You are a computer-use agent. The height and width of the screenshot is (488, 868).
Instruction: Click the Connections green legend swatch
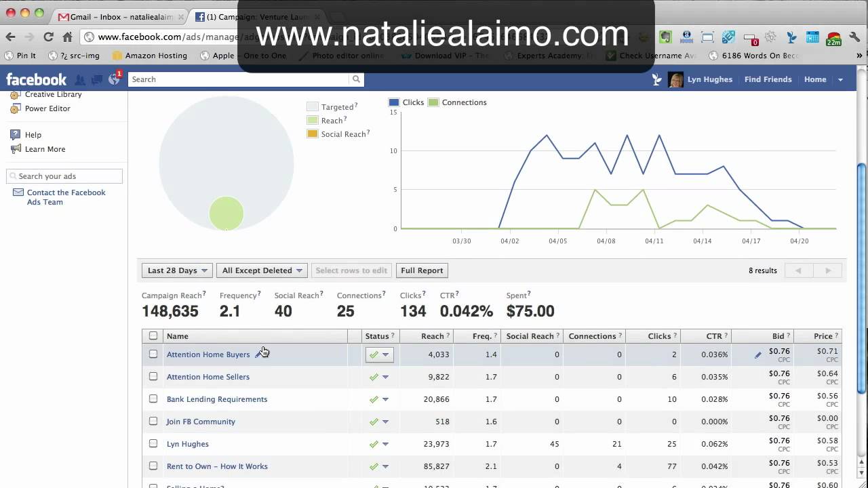click(x=433, y=102)
